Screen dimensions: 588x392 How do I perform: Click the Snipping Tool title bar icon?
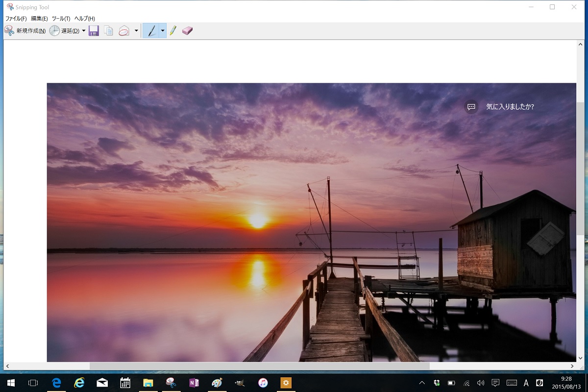(x=10, y=7)
